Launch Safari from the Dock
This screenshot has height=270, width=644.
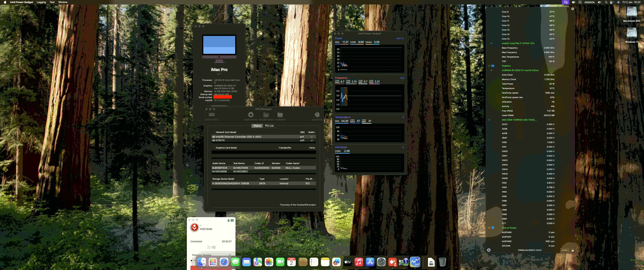224,262
